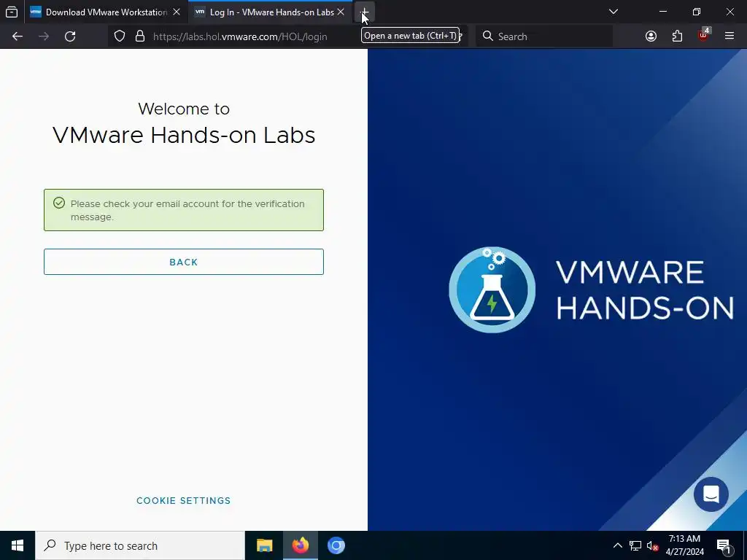Open the network status tray icon

(635, 545)
